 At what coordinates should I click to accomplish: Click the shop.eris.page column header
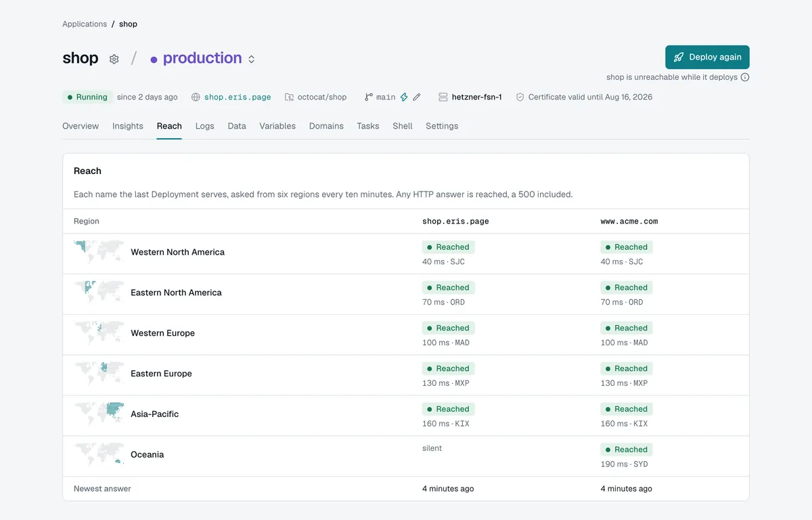[x=455, y=221]
